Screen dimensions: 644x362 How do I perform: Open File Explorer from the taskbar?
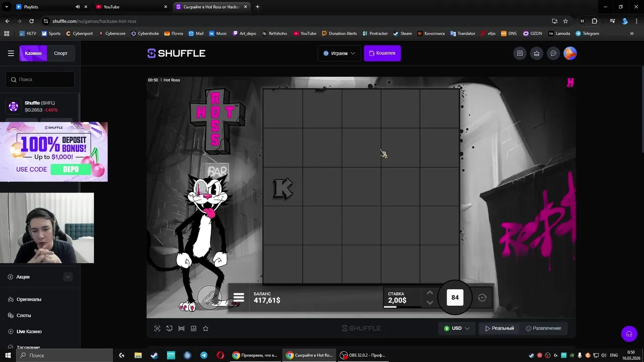pyautogui.click(x=138, y=355)
